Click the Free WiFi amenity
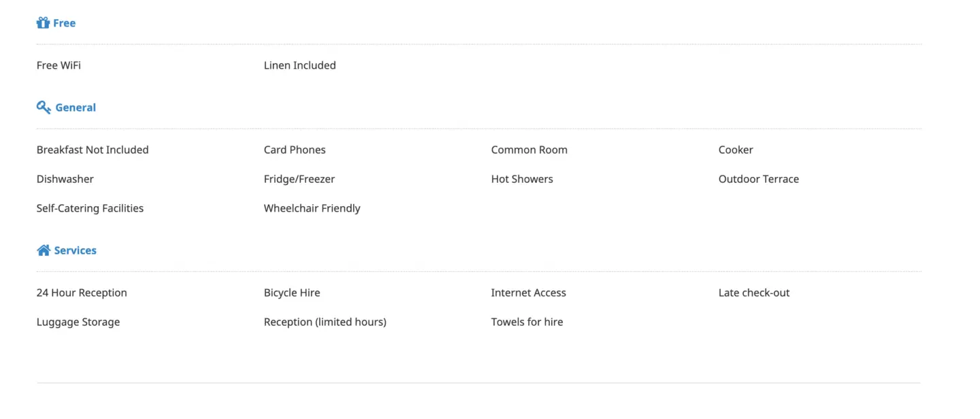This screenshot has height=419, width=980. [59, 65]
